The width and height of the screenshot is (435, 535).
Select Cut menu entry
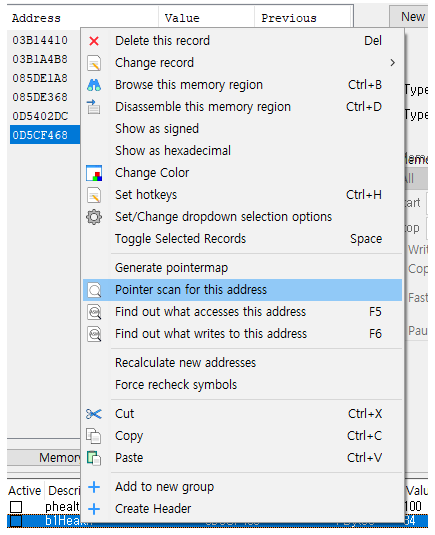pyautogui.click(x=243, y=414)
